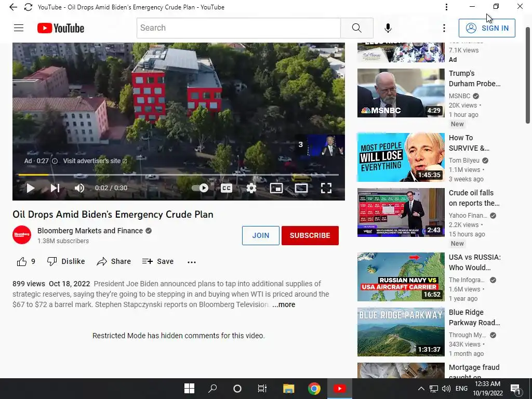Viewport: 532px width, 399px height.
Task: Open the Bloomberg channel avatar
Action: point(22,235)
